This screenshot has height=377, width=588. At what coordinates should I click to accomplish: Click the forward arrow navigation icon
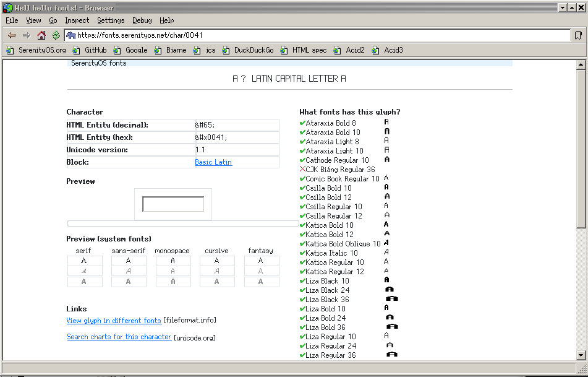pyautogui.click(x=27, y=35)
